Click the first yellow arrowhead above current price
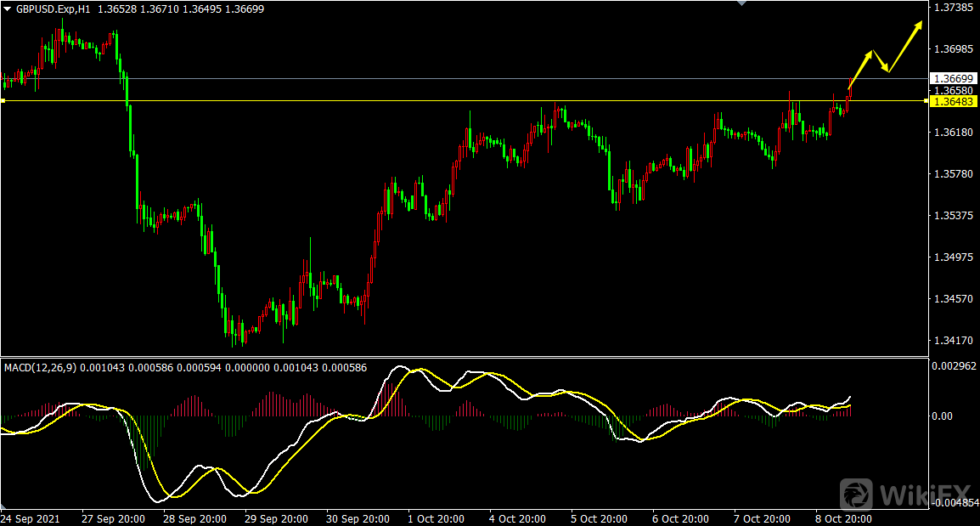 coord(869,54)
